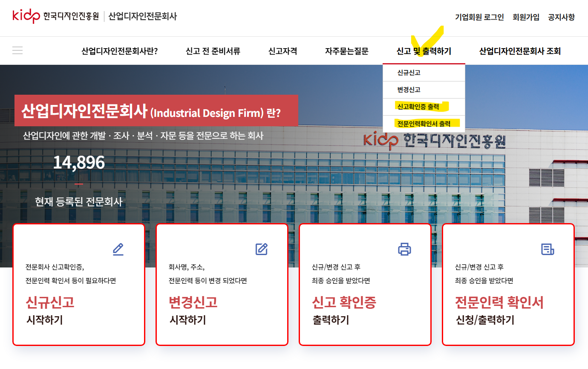Click the Industrial Design Firm red banner heading

156,110
